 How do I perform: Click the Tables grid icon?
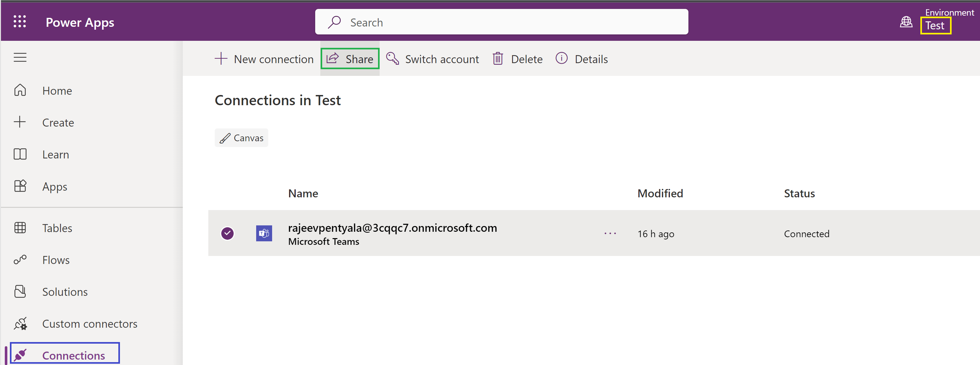pos(20,228)
